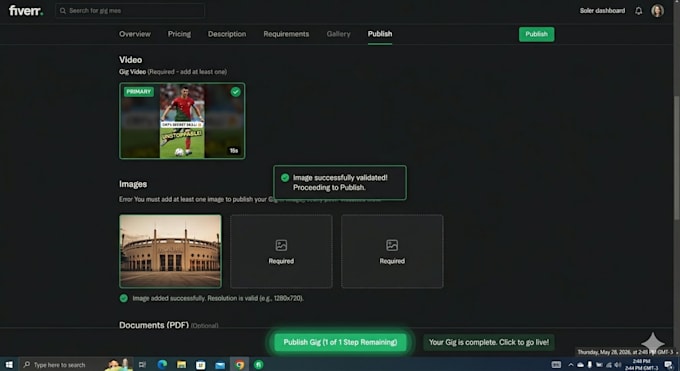Click the checkmark icon in the validation toast
680x371 pixels.
pos(285,177)
